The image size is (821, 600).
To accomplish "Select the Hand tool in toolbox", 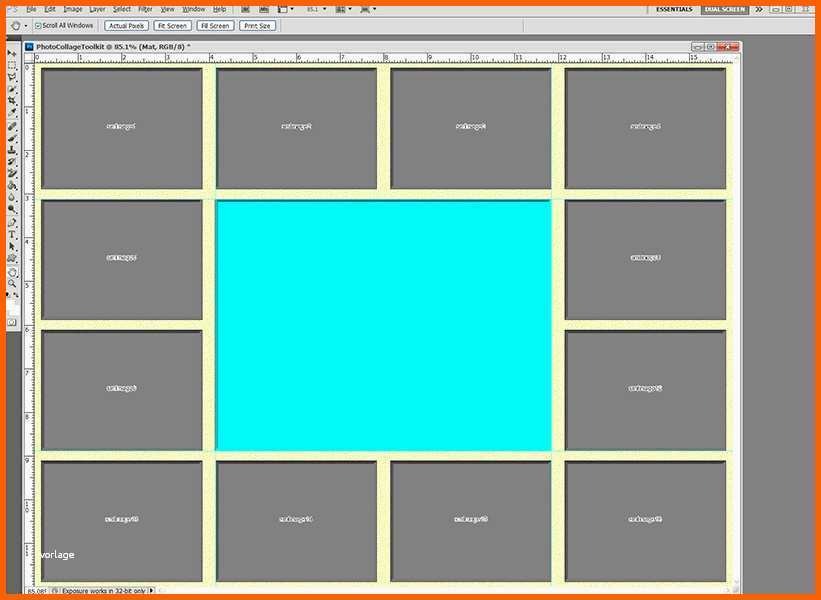I will 12,271.
